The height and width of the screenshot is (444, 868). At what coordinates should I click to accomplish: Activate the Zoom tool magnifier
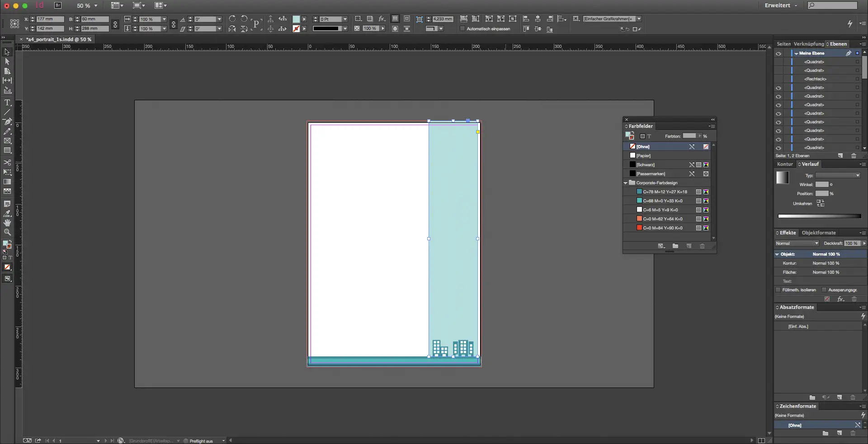pyautogui.click(x=7, y=232)
